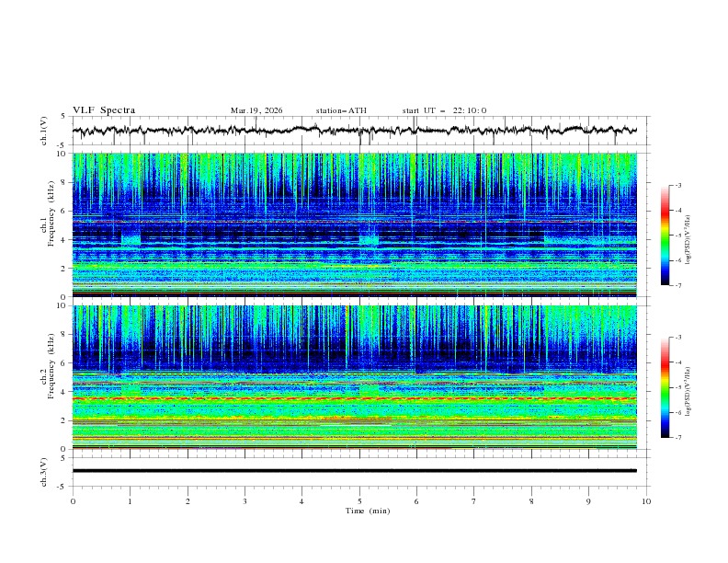Click the ch.1 voltage waveform trace
The height and width of the screenshot is (563, 728).
(354, 131)
